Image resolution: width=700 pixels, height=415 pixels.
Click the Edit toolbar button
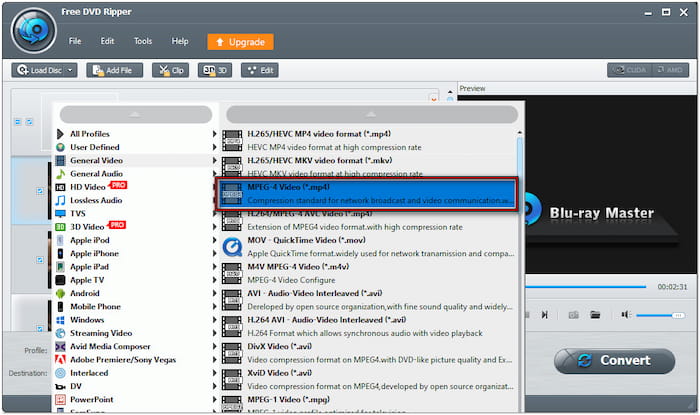click(x=260, y=70)
